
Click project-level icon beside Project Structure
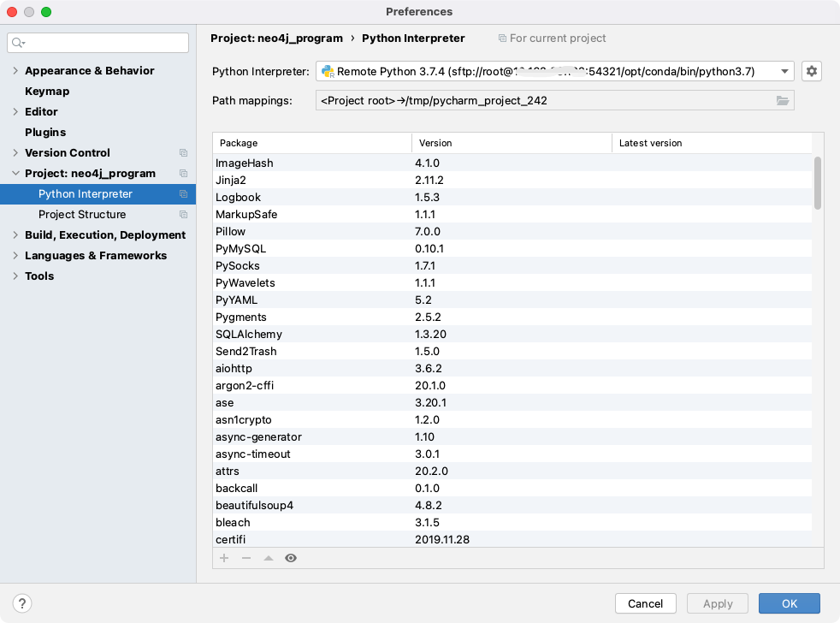[x=183, y=215]
